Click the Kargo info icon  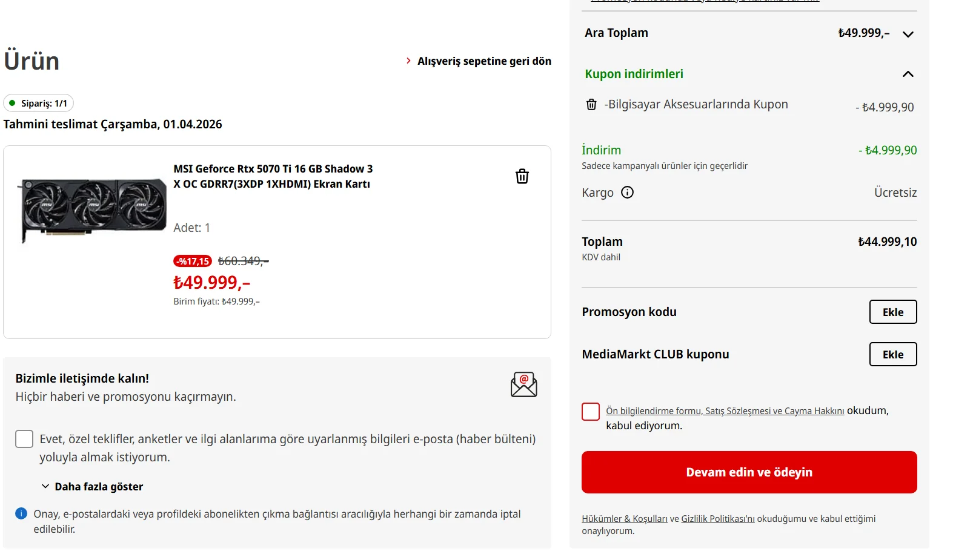tap(628, 193)
